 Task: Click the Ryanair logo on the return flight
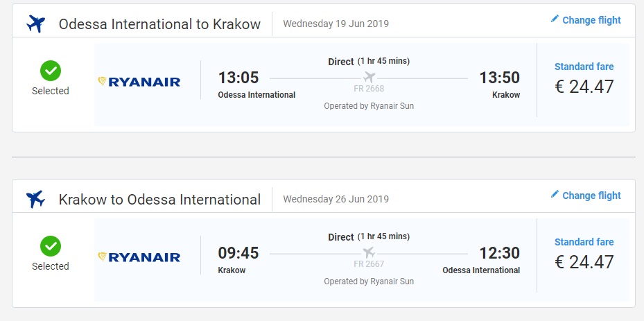[x=139, y=257]
